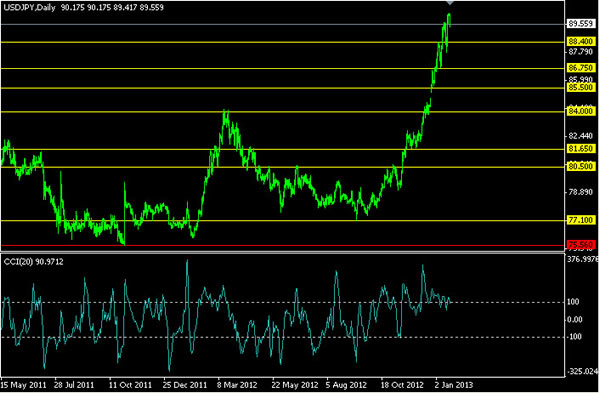The width and height of the screenshot is (600, 393).
Task: Click the yellow 88.400 price label
Action: click(x=580, y=41)
